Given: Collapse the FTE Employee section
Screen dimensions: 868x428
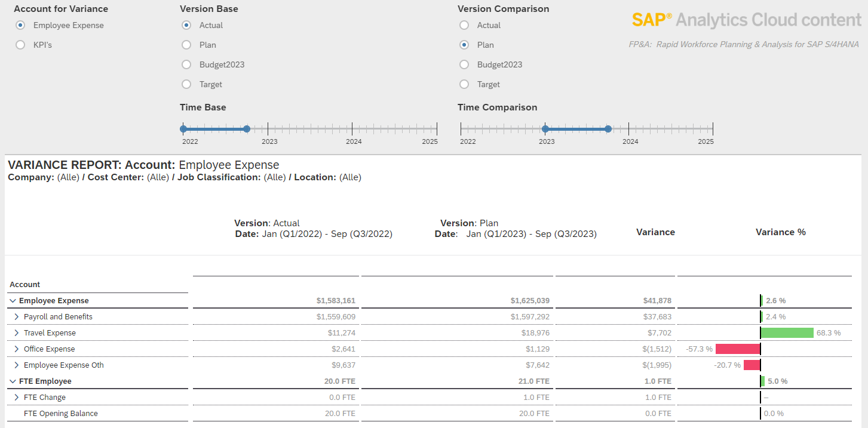Looking at the screenshot, I should coord(12,381).
